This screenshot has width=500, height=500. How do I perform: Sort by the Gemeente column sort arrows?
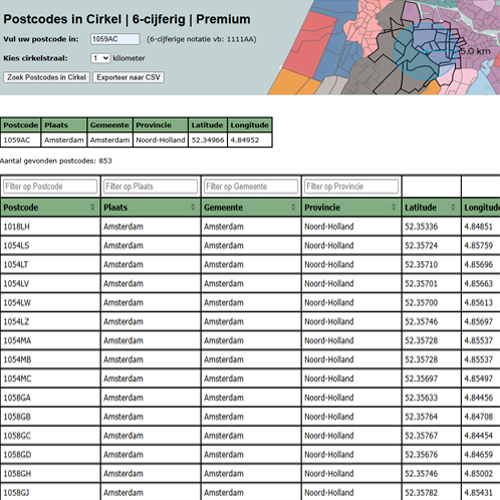293,207
